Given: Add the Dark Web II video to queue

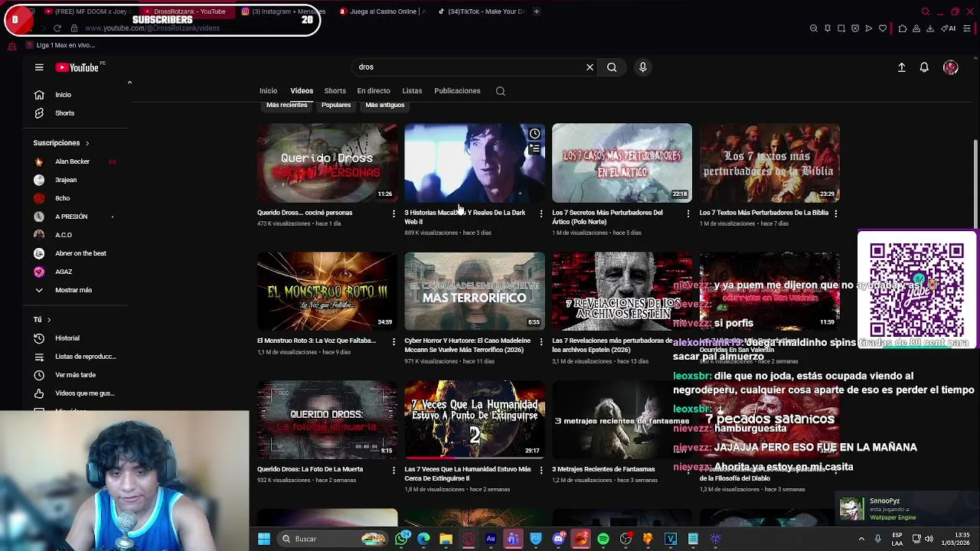Looking at the screenshot, I should (x=534, y=149).
